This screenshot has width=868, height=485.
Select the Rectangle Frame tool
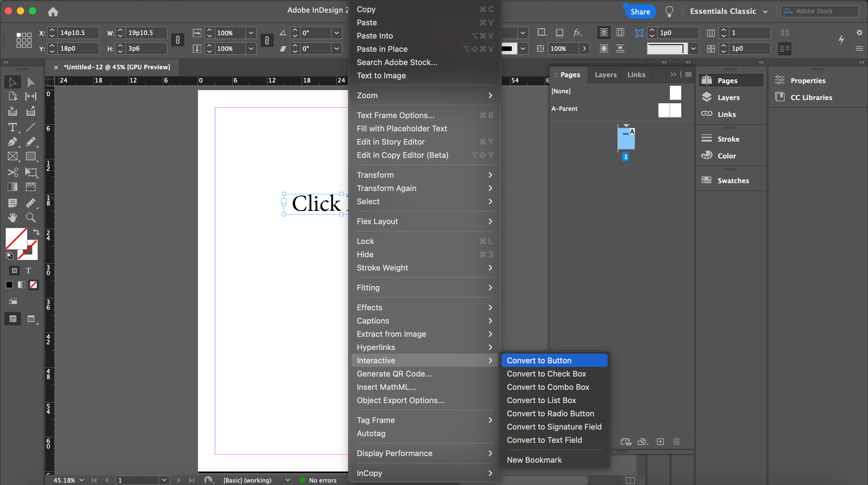(x=12, y=157)
